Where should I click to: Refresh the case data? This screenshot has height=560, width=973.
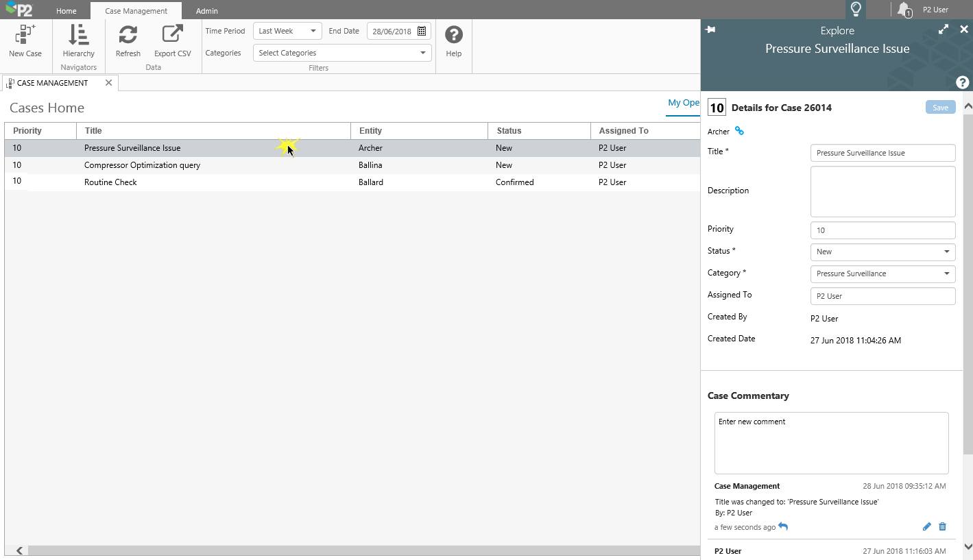click(128, 36)
